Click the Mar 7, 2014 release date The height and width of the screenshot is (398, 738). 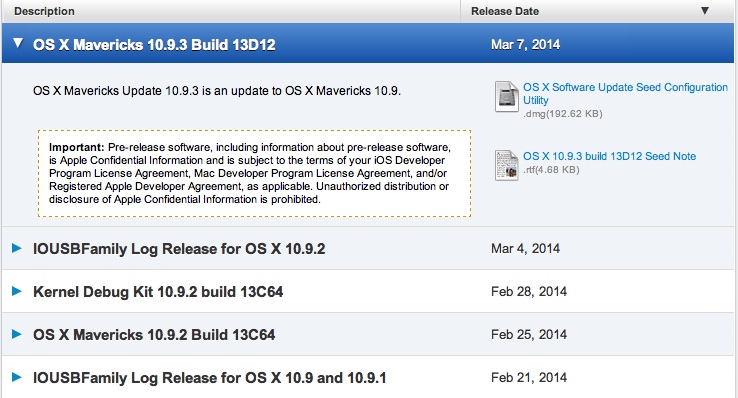coord(525,44)
